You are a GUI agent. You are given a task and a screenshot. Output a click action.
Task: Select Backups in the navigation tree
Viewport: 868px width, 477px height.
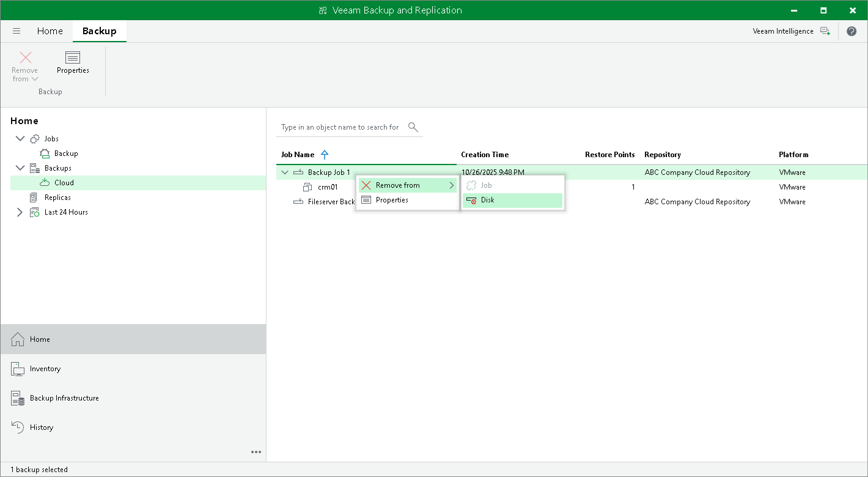(58, 168)
